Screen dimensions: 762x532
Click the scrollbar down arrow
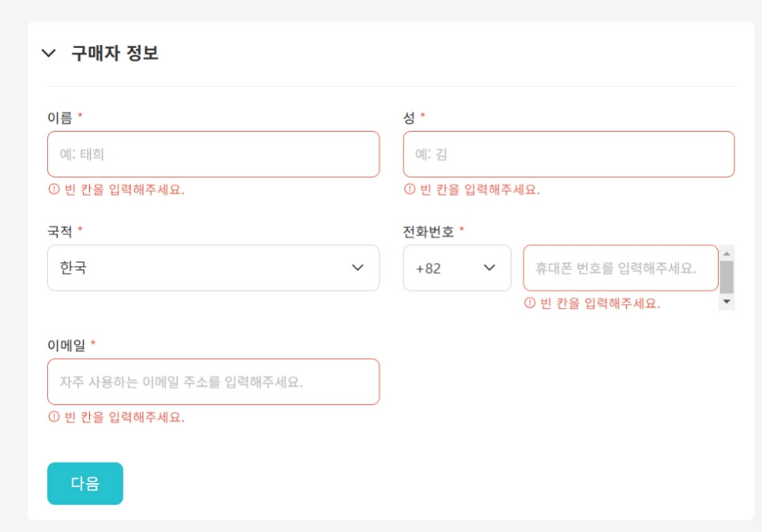click(726, 302)
